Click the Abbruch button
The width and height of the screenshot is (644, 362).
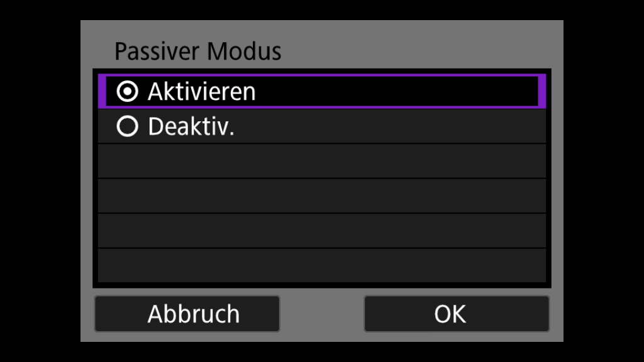pyautogui.click(x=187, y=314)
